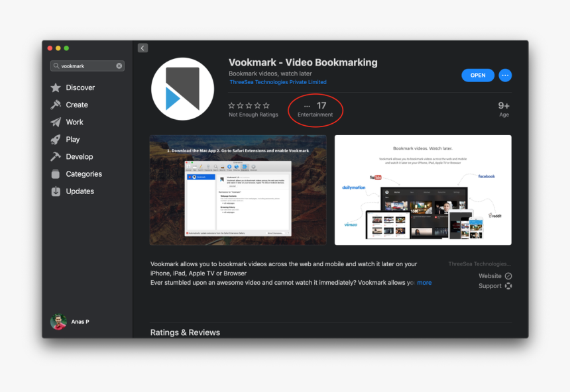The image size is (570, 392).
Task: Maximize the window with green button
Action: click(x=66, y=48)
